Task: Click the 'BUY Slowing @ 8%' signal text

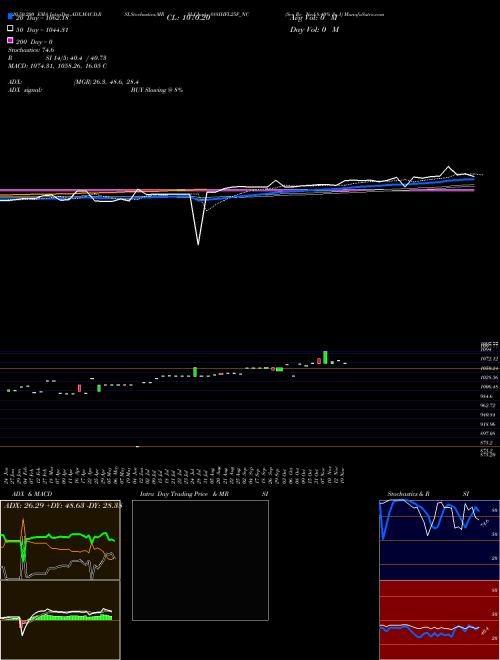Action: (x=157, y=90)
